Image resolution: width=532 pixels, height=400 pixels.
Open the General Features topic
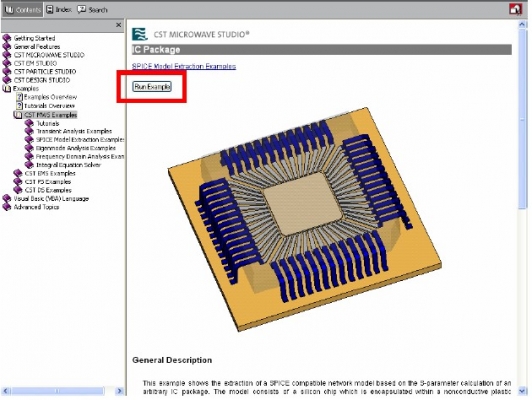pyautogui.click(x=37, y=46)
